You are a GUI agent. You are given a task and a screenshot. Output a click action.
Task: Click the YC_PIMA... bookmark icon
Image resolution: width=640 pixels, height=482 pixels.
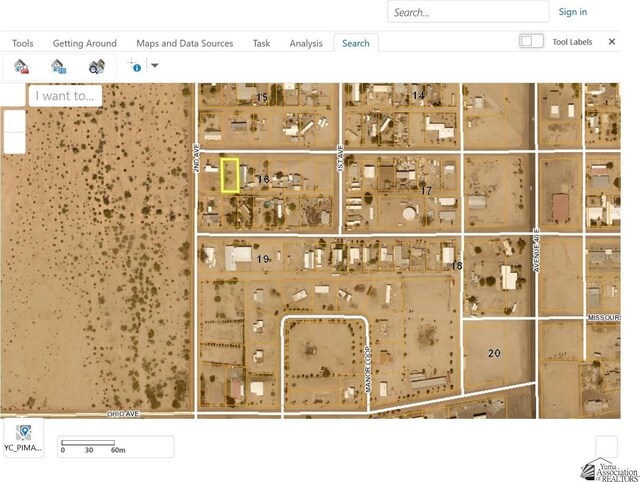tap(23, 438)
